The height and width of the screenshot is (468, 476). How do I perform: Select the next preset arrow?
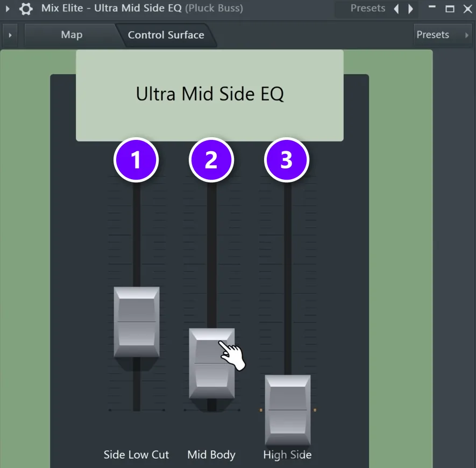tap(411, 9)
